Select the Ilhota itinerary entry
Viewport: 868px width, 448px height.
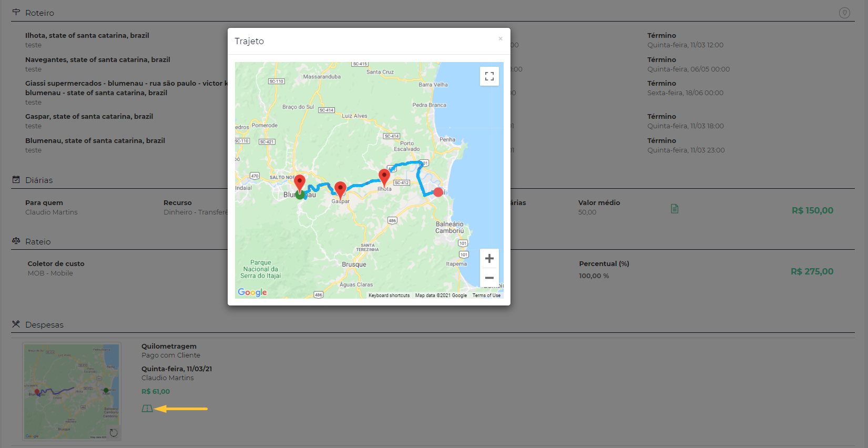87,36
